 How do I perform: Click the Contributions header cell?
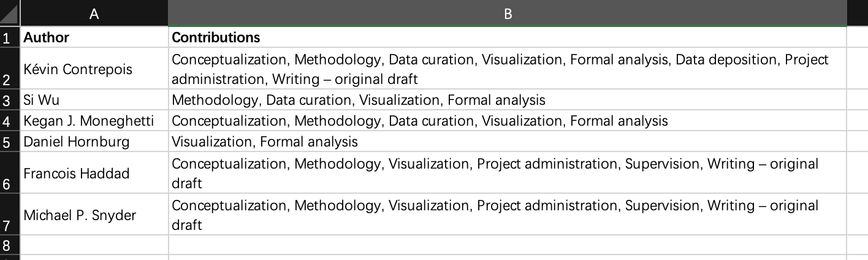[507, 37]
